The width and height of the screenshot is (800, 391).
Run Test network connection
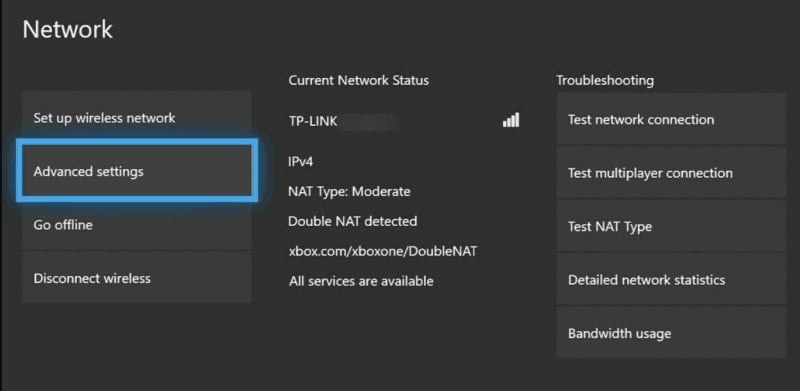click(671, 119)
